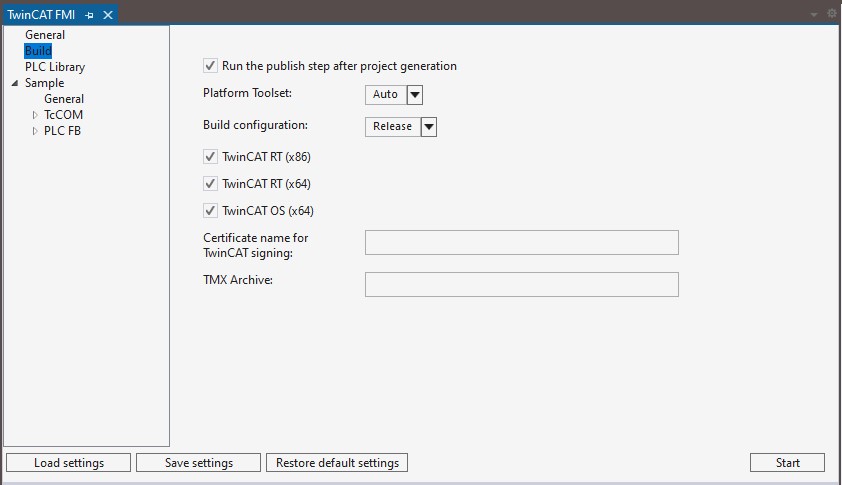Open the window options gear icon
The image size is (842, 485).
832,14
